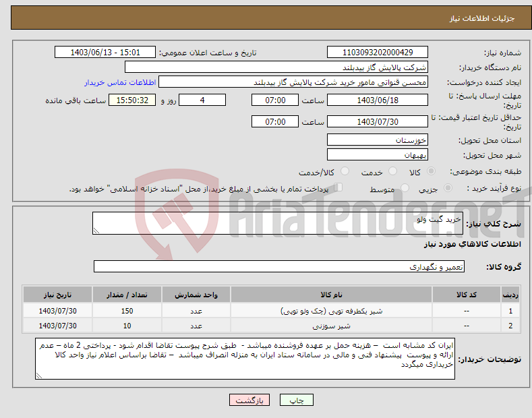Click the label شرح کلی نیاز

(494, 224)
